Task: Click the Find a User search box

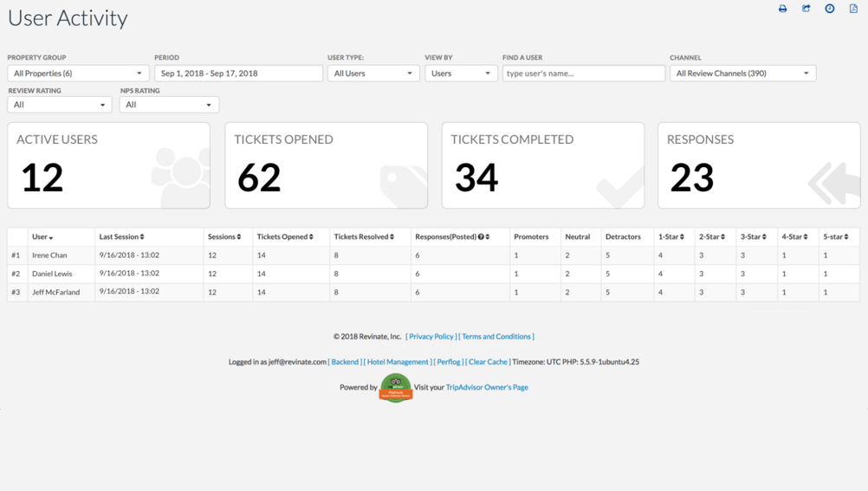Action: click(583, 74)
